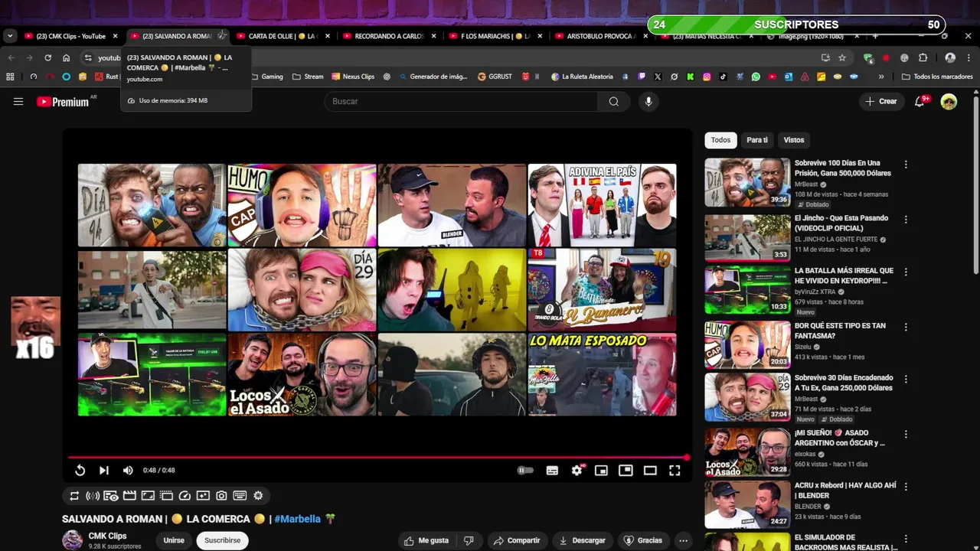Open the playback speed gauge icon
Screen dimensions: 980x551
tap(185, 496)
